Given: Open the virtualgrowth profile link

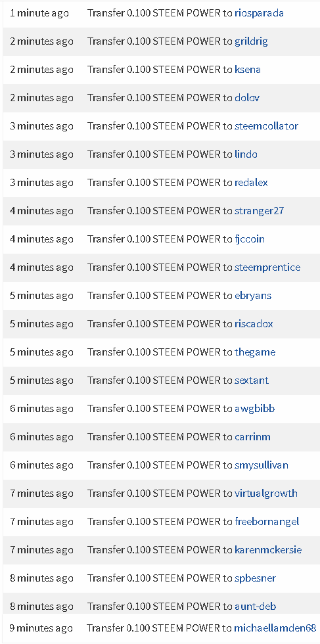Looking at the screenshot, I should click(x=265, y=494).
